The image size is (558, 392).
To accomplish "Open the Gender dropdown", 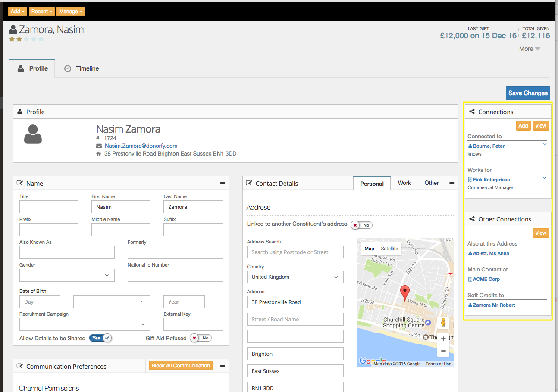I will pyautogui.click(x=67, y=275).
